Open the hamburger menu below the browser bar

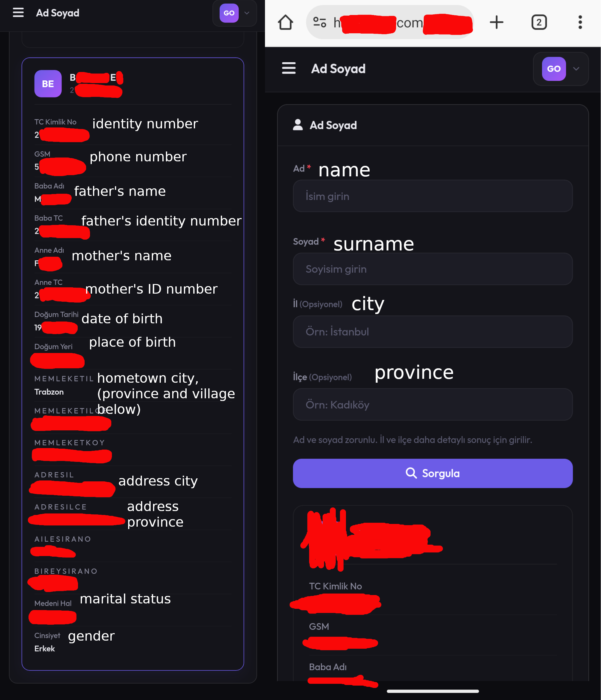tap(289, 68)
